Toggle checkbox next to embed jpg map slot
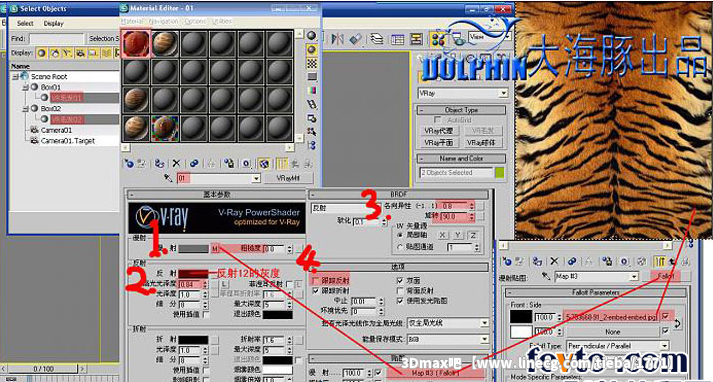The width and height of the screenshot is (713, 382). 666,317
